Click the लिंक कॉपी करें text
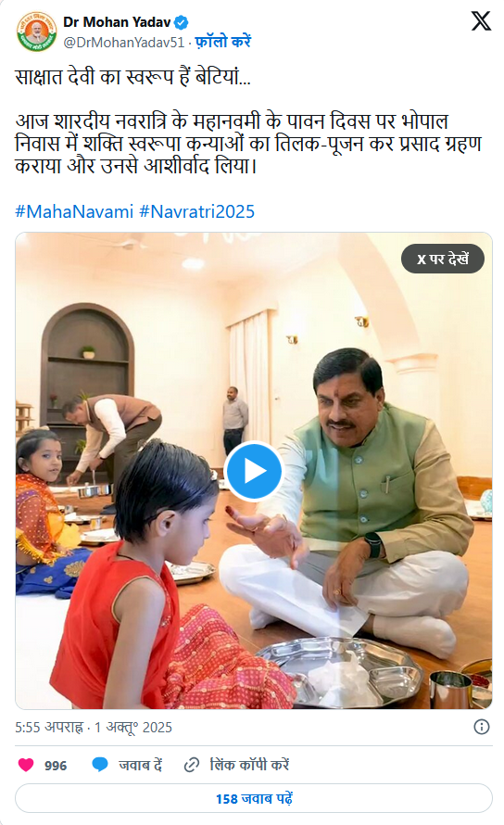 [249, 765]
